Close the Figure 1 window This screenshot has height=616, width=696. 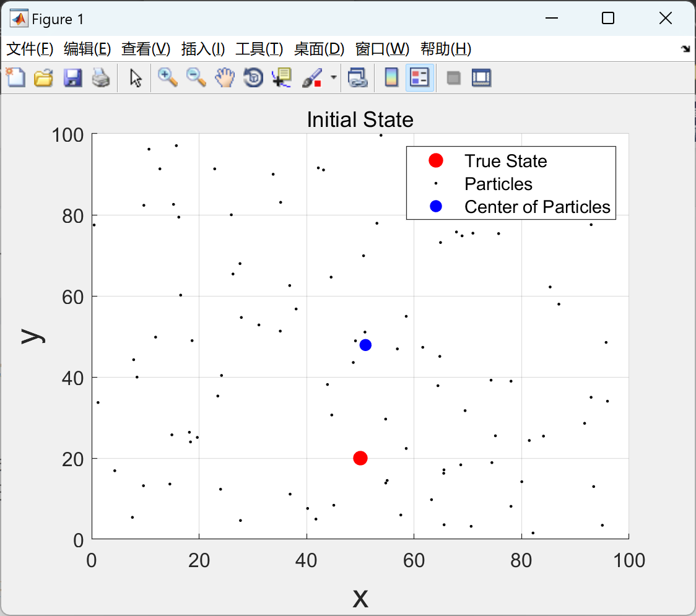666,18
